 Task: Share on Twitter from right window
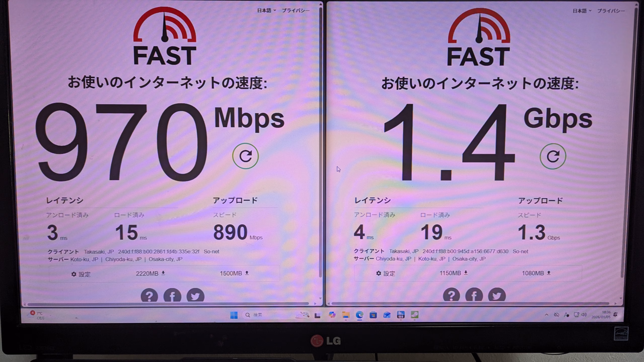[x=497, y=295]
